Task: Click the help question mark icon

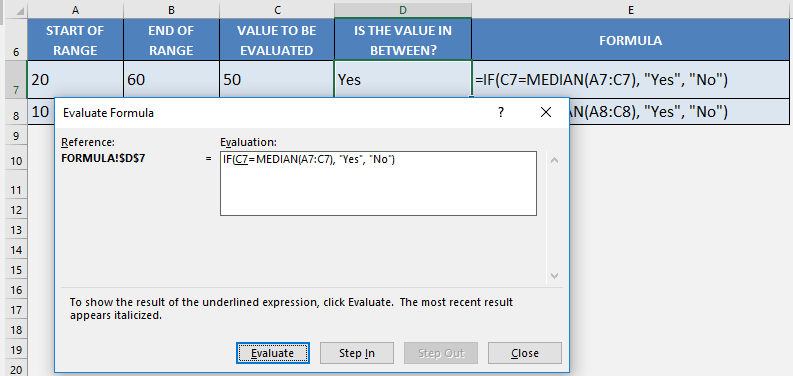Action: (x=501, y=112)
